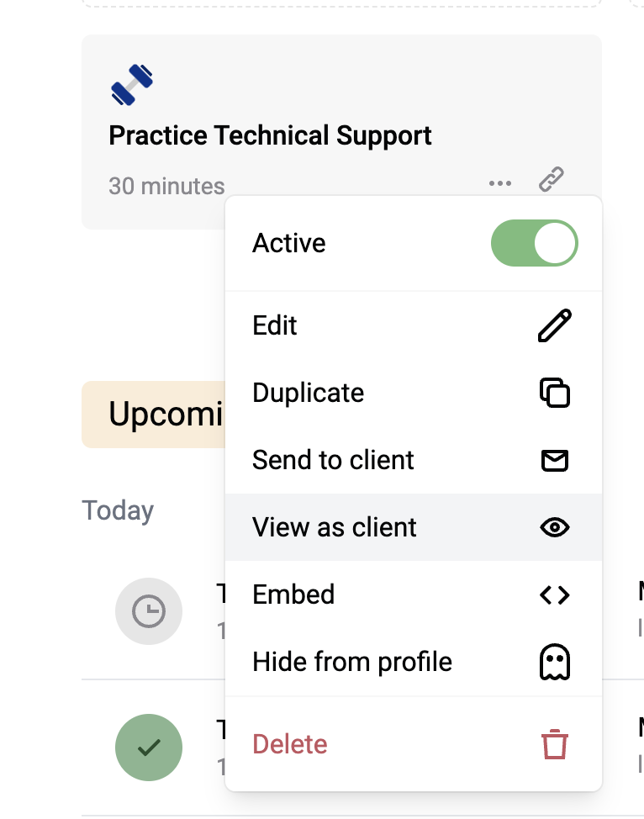Click the green checkmark status circle

[149, 748]
